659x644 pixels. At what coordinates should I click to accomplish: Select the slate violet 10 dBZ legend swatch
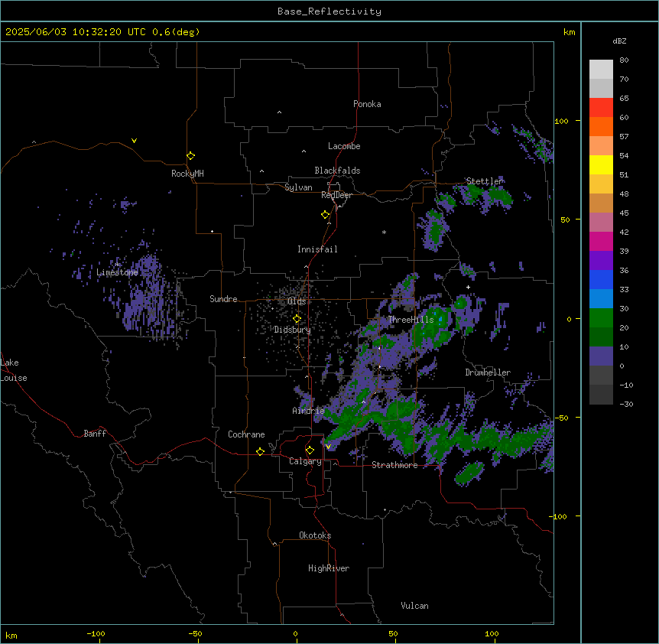pos(601,356)
